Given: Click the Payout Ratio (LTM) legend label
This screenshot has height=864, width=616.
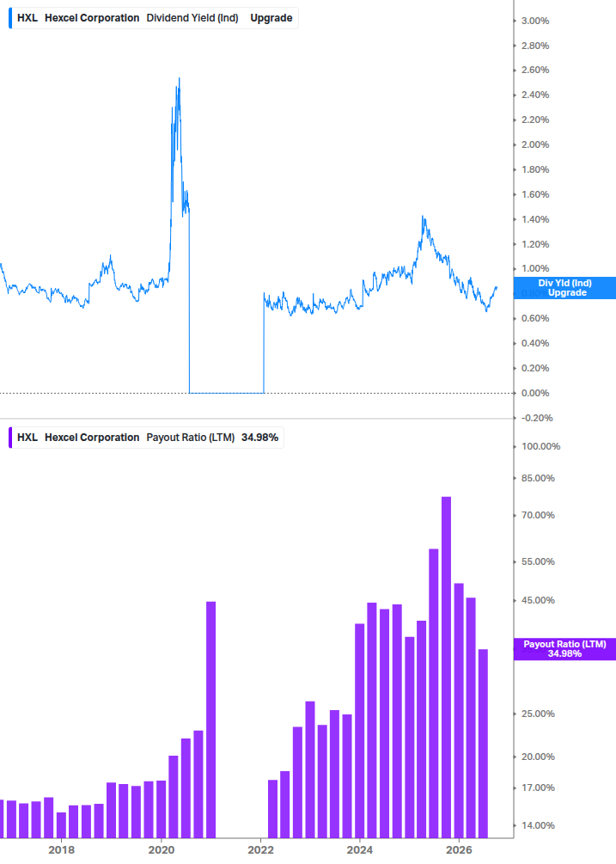Looking at the screenshot, I should tap(191, 438).
